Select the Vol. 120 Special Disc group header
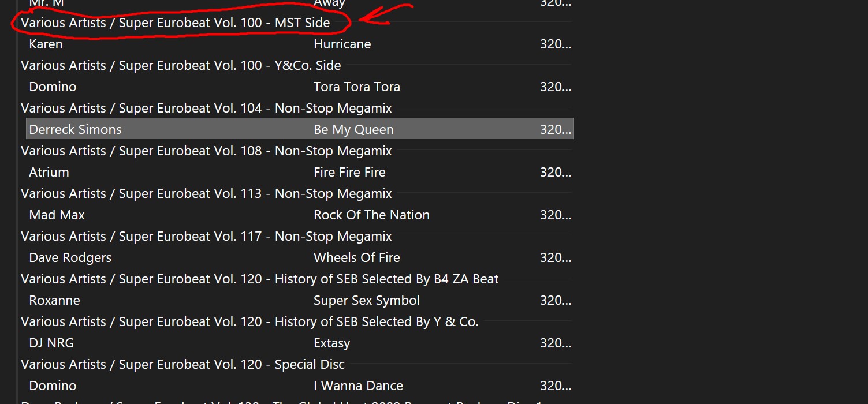Viewport: 868px width, 404px height. [182, 365]
